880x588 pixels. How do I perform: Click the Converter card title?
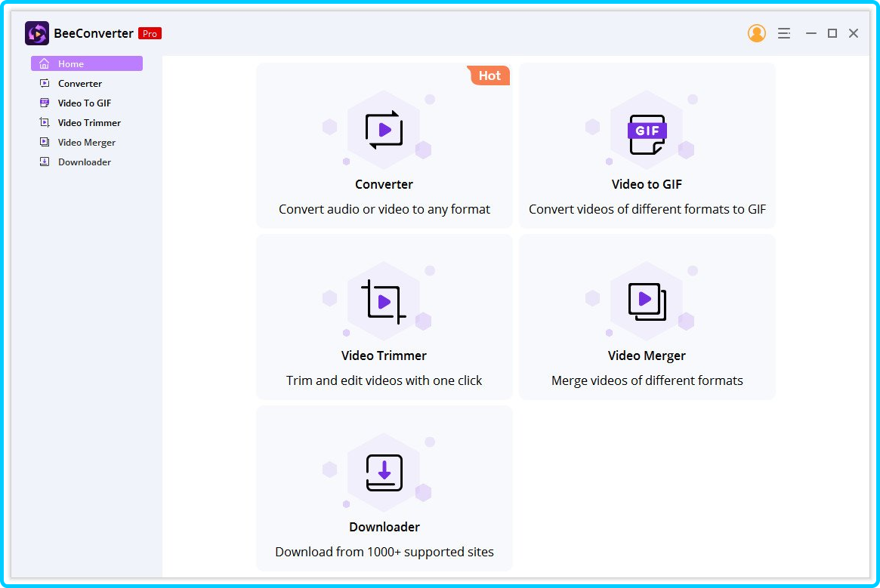click(x=384, y=184)
